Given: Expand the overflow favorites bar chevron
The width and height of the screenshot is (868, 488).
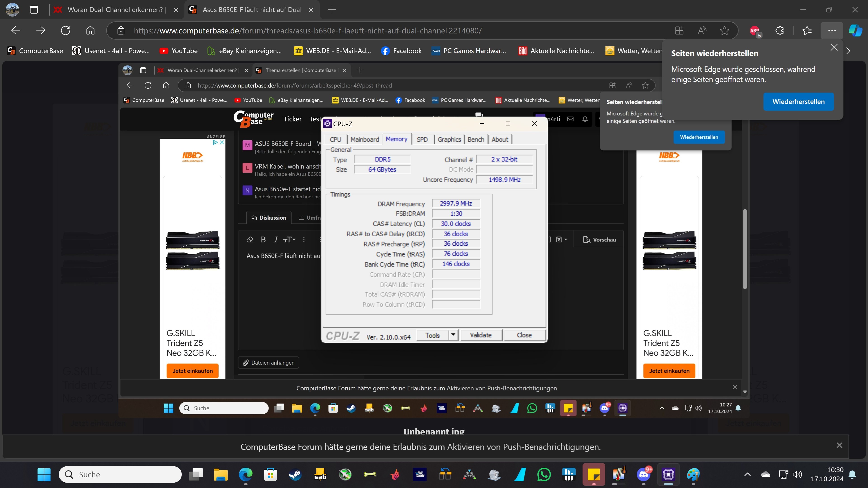Looking at the screenshot, I should [848, 51].
